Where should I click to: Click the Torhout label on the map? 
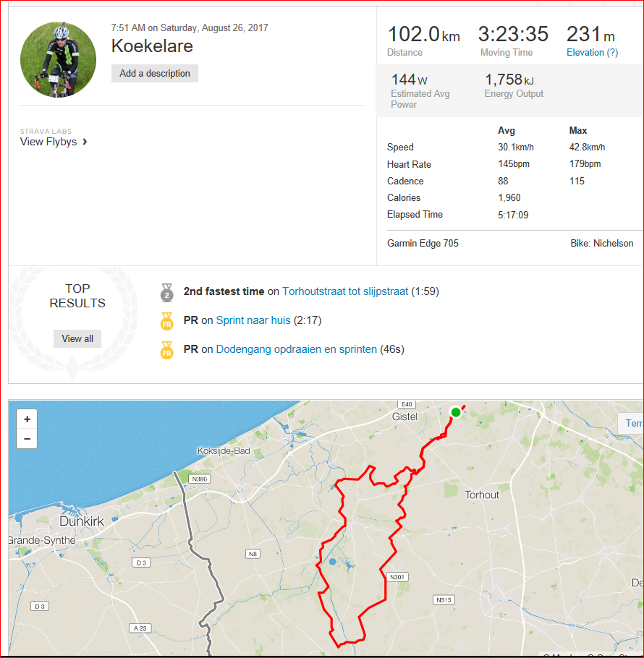coord(482,495)
